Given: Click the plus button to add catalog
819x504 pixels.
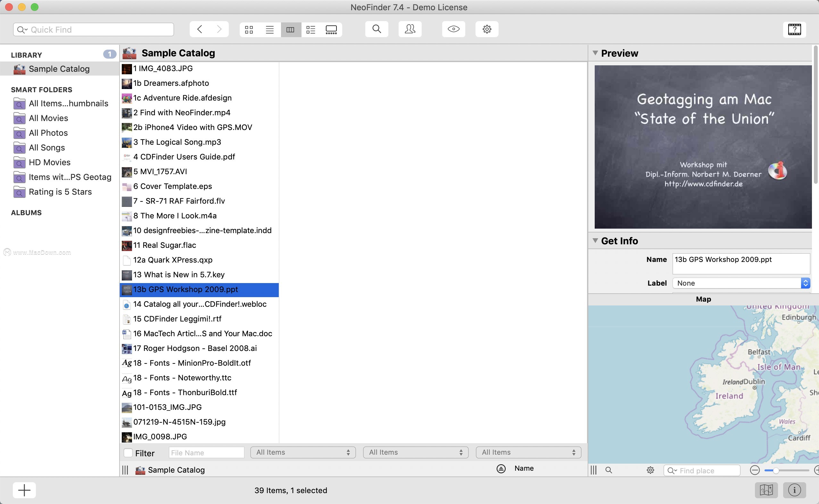Looking at the screenshot, I should coord(24,490).
